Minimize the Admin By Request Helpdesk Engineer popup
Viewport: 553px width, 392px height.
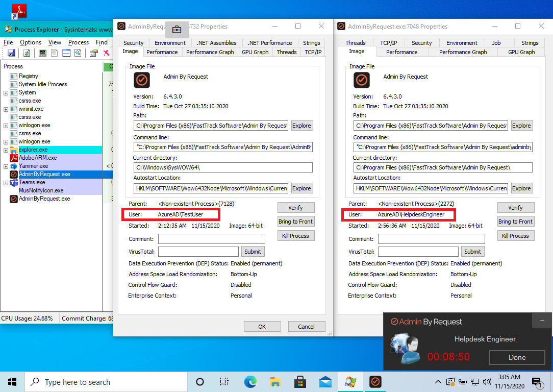pos(542,321)
